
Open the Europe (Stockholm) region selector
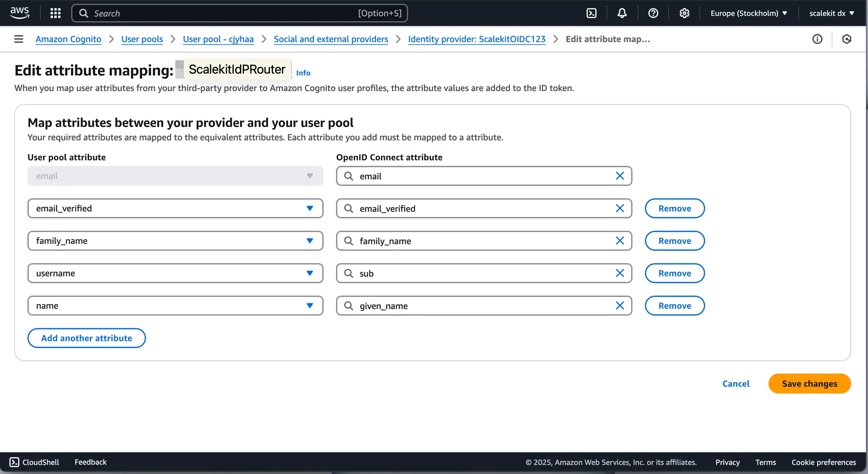748,13
